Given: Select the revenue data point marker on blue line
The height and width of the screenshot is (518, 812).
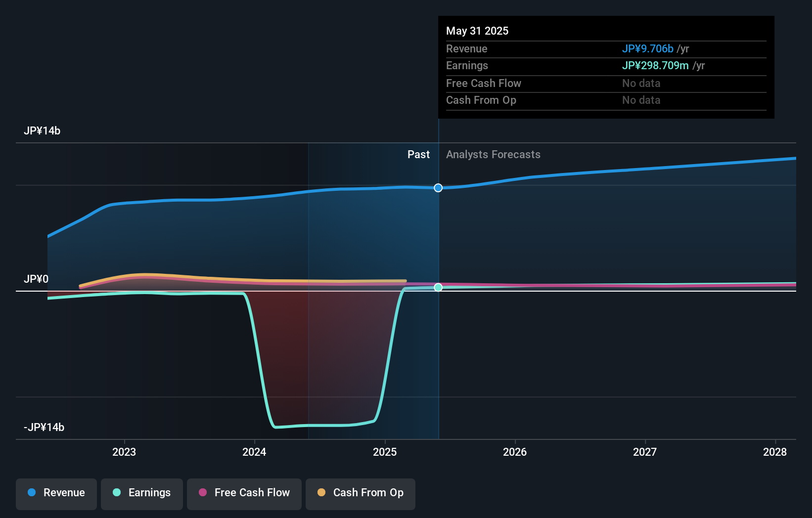Looking at the screenshot, I should point(438,188).
